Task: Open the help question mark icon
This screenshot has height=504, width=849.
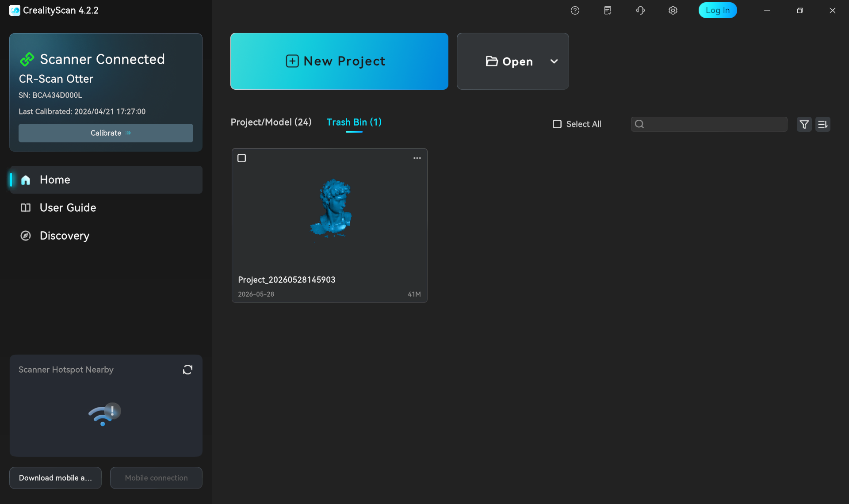Action: (575, 11)
